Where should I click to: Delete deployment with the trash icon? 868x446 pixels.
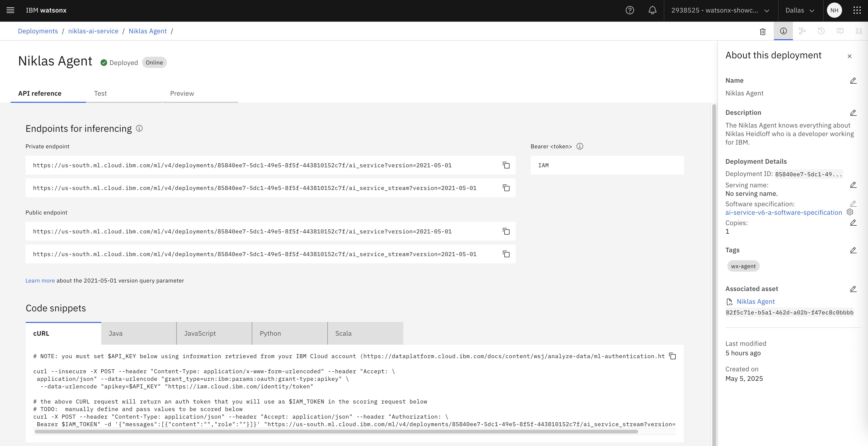tap(763, 31)
